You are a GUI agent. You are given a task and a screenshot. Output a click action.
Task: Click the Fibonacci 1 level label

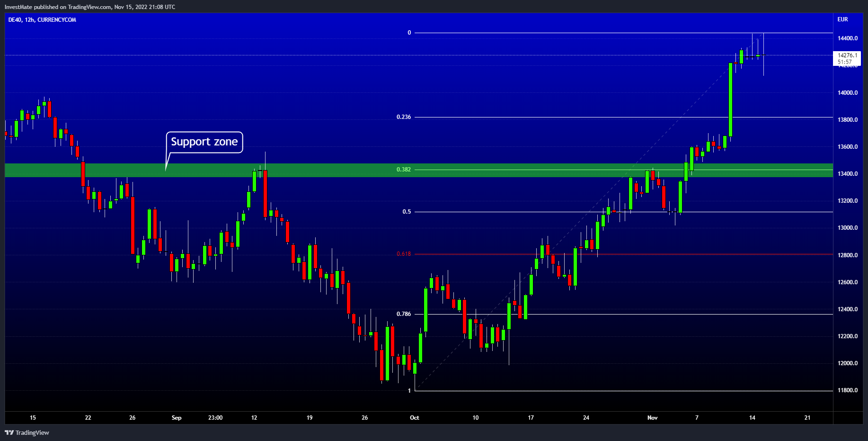(x=409, y=391)
